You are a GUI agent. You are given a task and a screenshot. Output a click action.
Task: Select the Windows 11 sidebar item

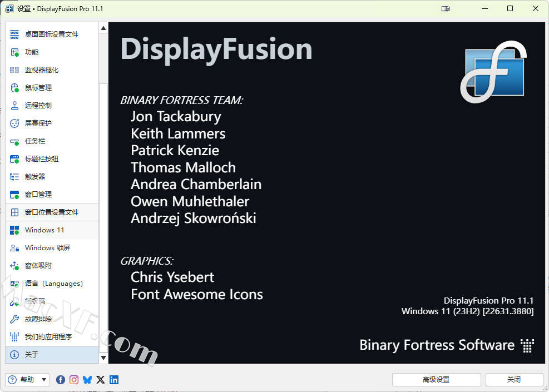coord(44,230)
